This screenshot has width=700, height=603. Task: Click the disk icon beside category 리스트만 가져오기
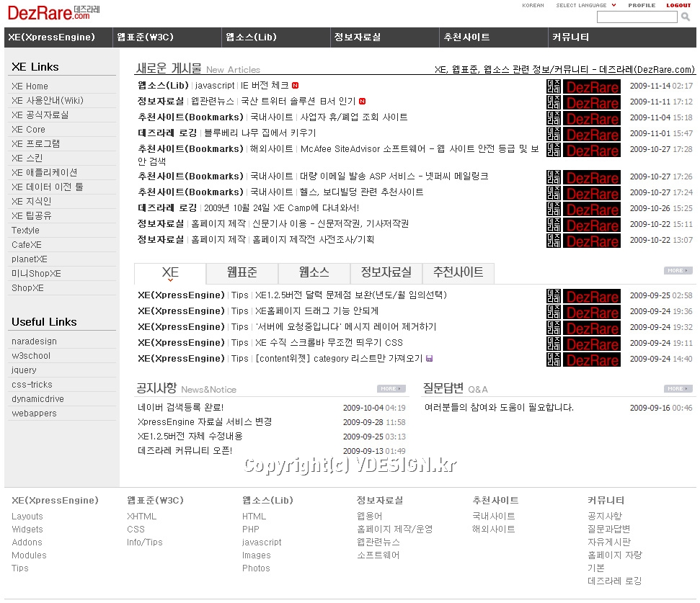[429, 358]
